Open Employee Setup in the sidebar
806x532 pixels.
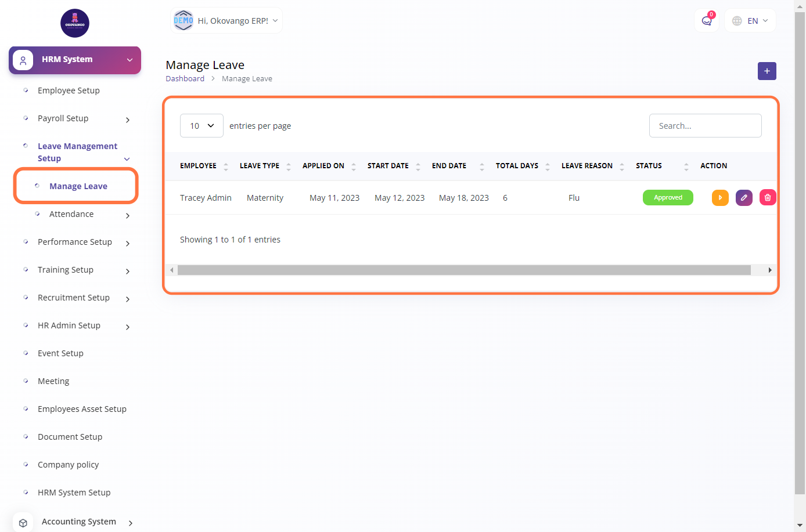point(69,91)
